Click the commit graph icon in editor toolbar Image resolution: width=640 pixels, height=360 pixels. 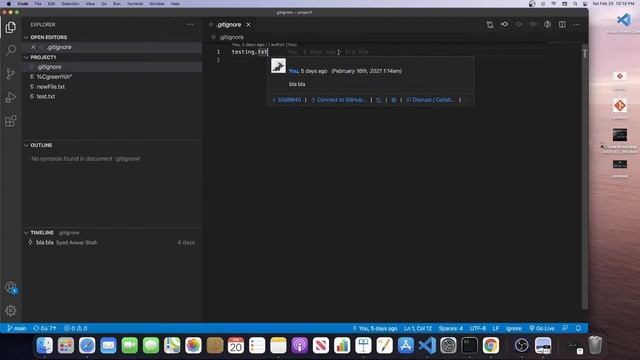504,24
